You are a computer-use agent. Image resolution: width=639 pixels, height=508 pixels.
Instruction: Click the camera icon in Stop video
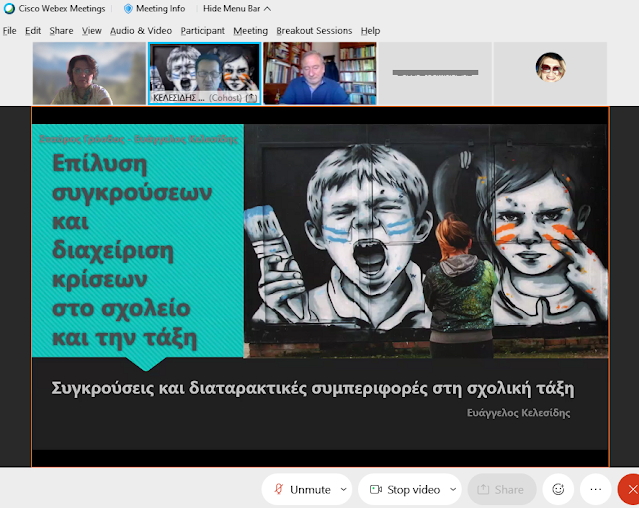376,490
